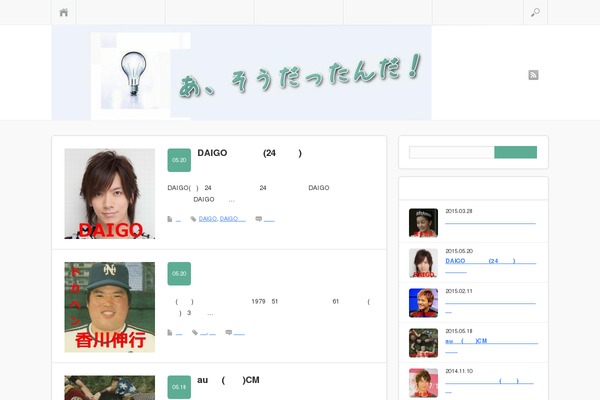Open the au CM post thumbnail
Viewport: 600px width, 400px height.
click(109, 387)
